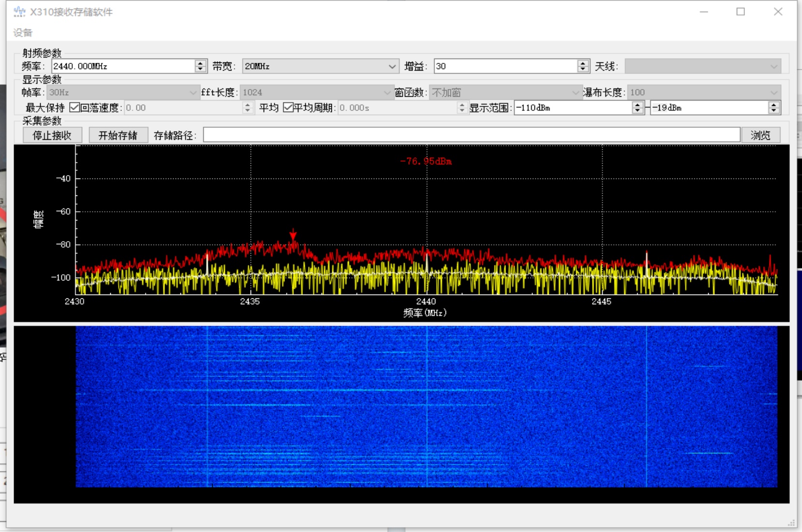Click the X310 app icon in title bar
The width and height of the screenshot is (802, 532).
click(x=19, y=12)
